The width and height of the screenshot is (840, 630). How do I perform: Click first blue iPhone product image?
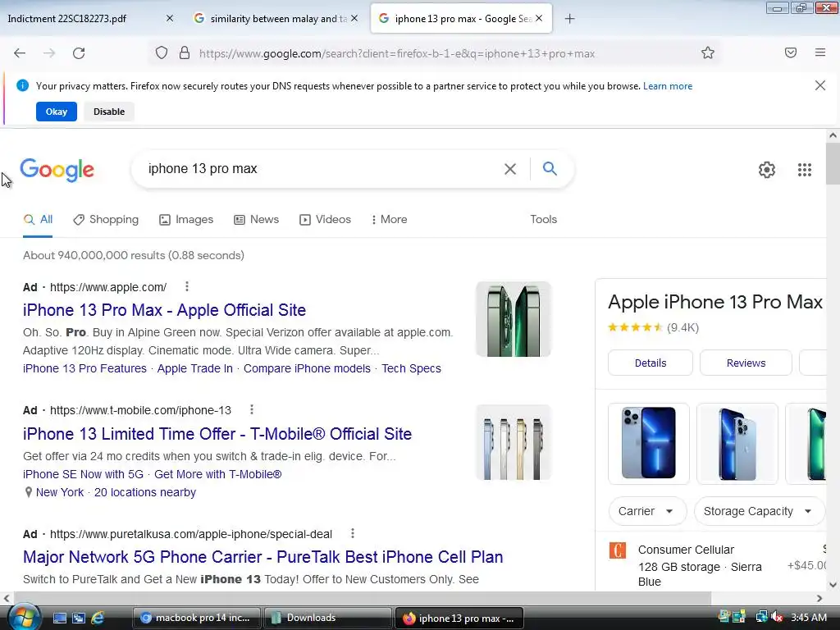point(649,444)
